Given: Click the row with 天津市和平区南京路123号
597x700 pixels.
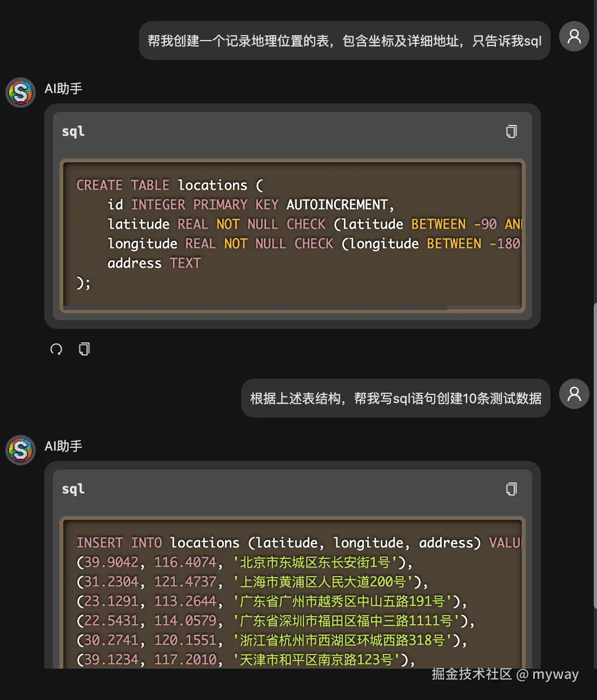Looking at the screenshot, I should (x=246, y=659).
